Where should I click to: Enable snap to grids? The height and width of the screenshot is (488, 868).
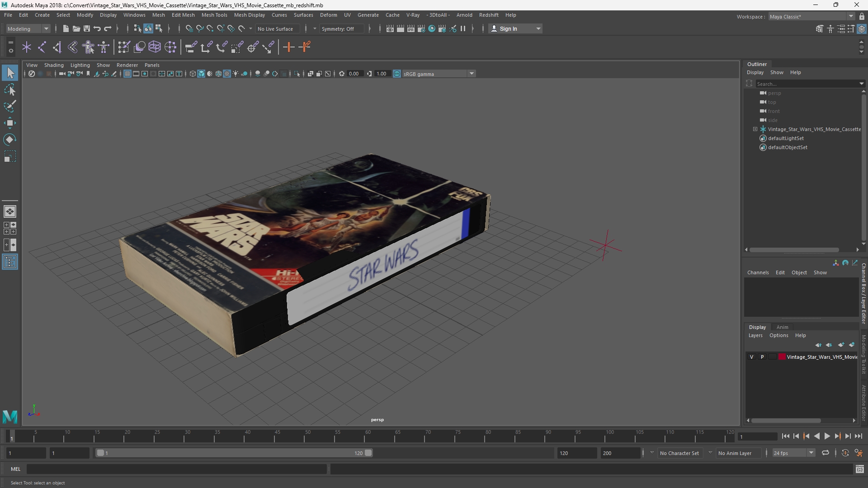[x=189, y=28]
